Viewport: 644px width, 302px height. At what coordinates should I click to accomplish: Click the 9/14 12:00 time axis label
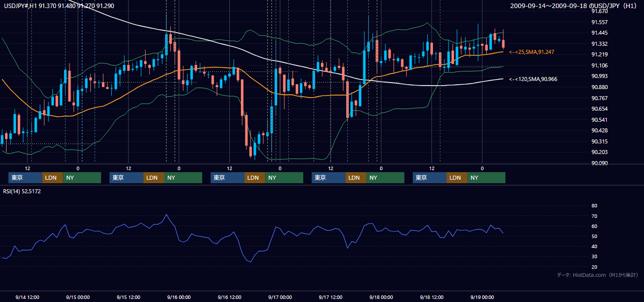tap(28, 297)
